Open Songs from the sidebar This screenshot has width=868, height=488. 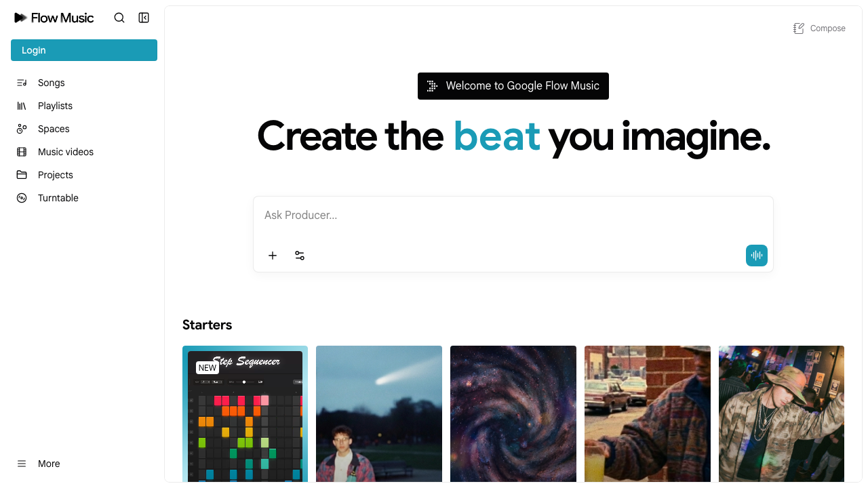(x=51, y=83)
